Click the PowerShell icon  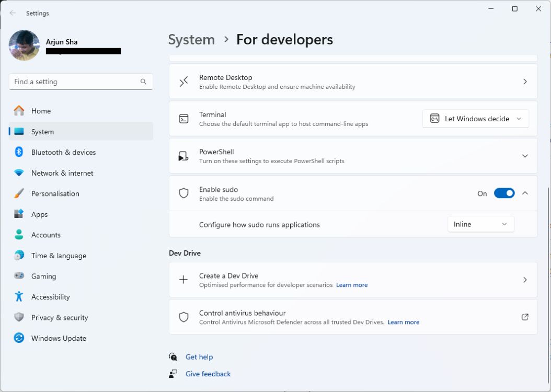pos(183,156)
